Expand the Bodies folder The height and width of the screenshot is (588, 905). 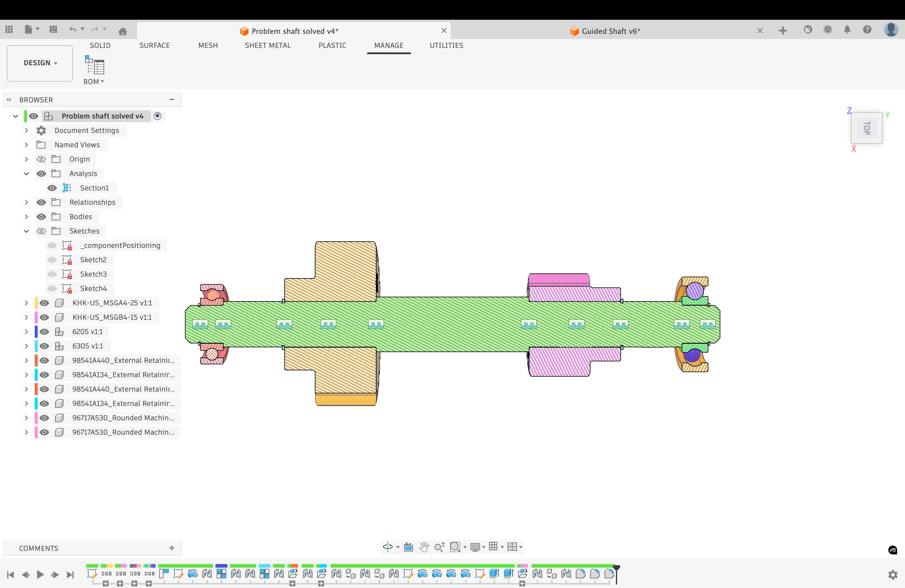click(x=26, y=217)
